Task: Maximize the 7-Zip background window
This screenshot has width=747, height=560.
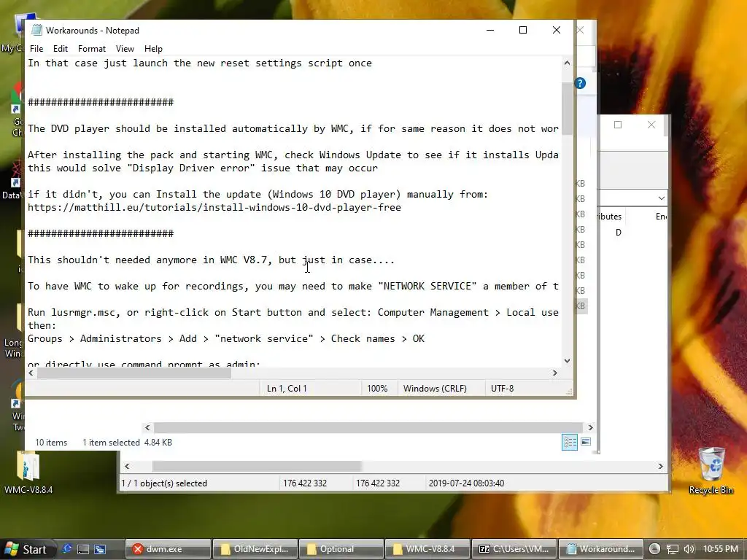Action: [618, 125]
